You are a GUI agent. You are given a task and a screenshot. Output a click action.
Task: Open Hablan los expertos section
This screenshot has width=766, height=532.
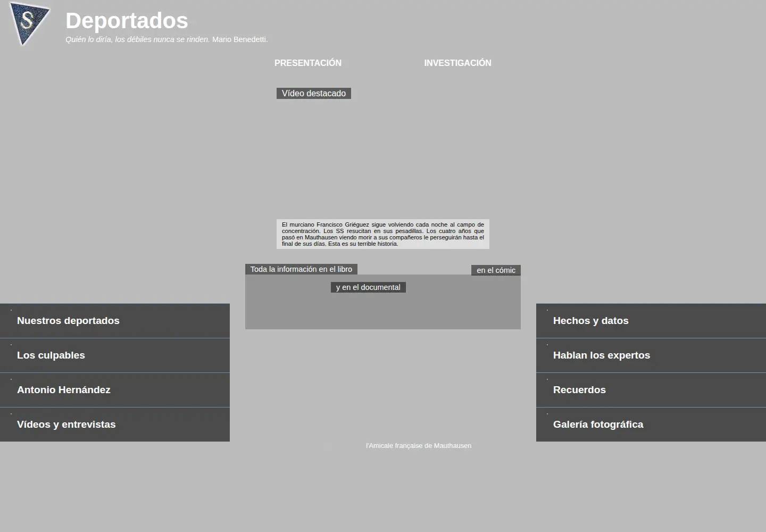(651, 355)
